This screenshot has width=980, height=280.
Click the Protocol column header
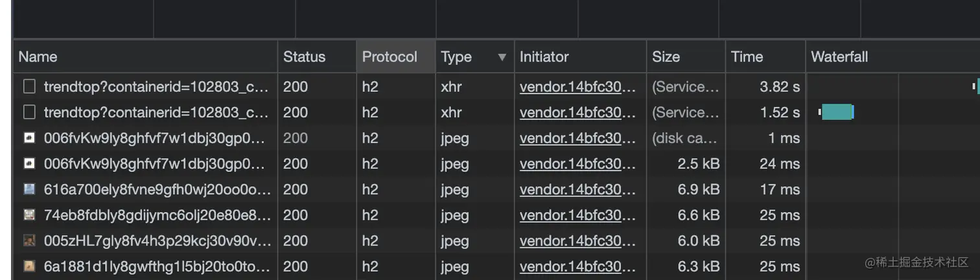tap(390, 57)
